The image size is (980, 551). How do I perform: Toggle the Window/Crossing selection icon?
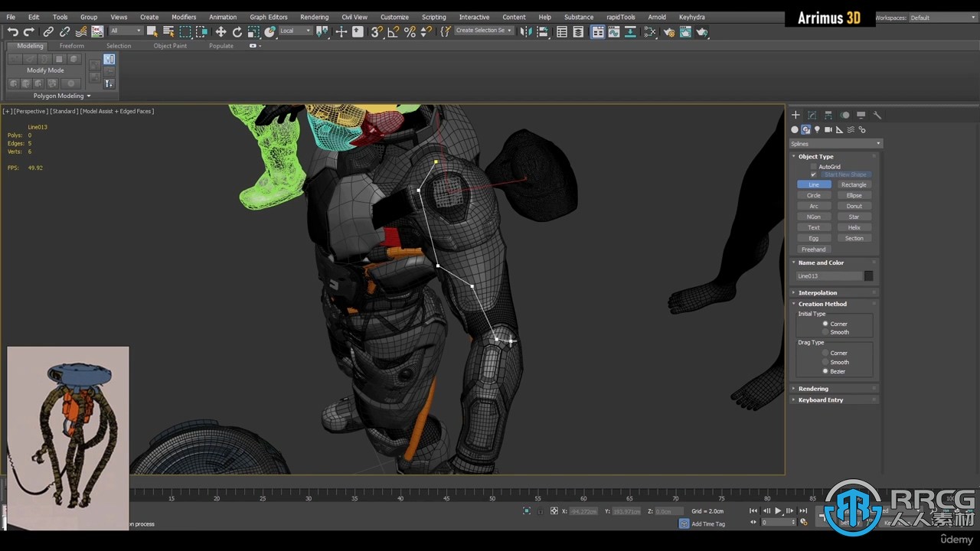(x=201, y=31)
